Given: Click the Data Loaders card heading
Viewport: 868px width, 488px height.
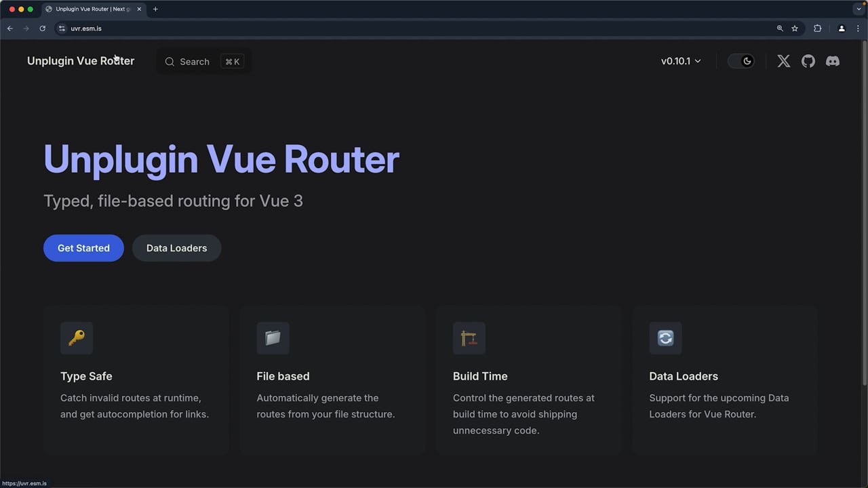Looking at the screenshot, I should 684,376.
